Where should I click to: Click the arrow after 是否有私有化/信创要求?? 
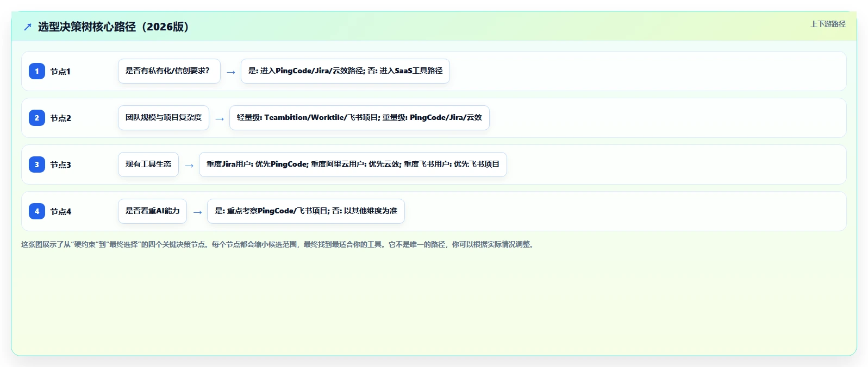[x=231, y=72]
